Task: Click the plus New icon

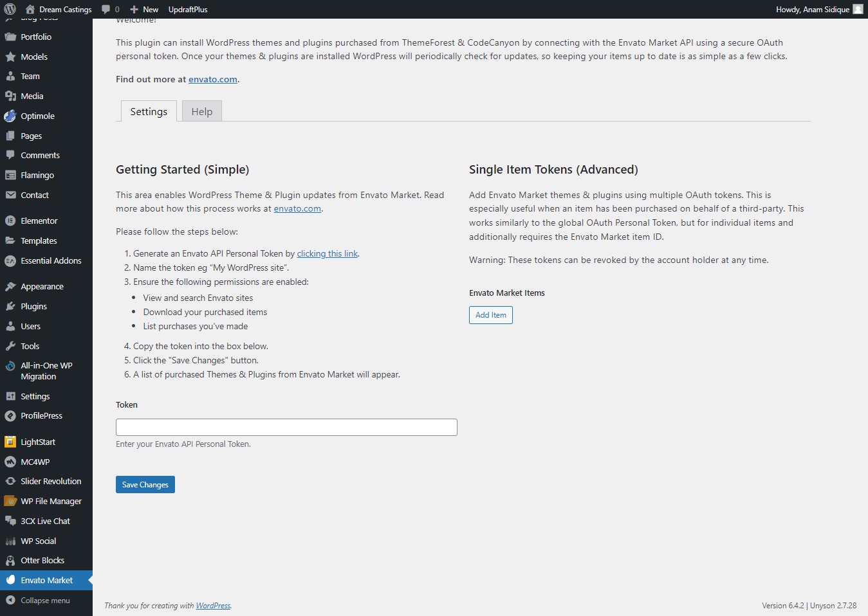Action: [x=134, y=9]
